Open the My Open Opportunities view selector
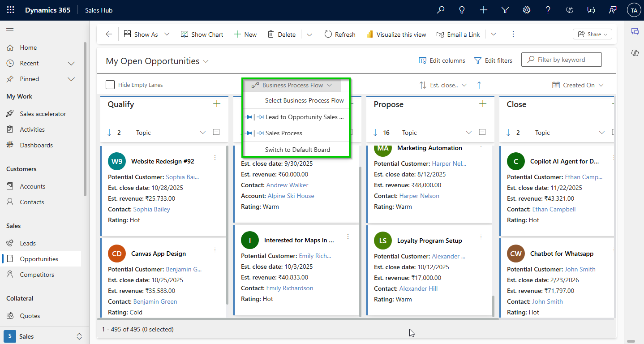 157,60
